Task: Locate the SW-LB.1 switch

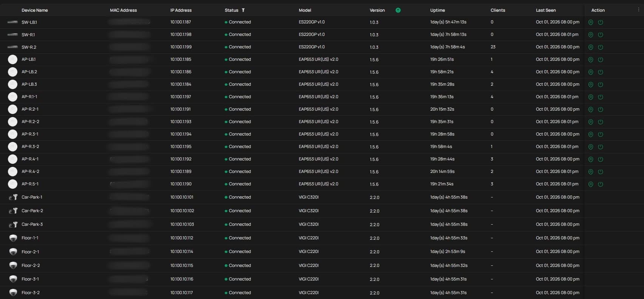Action: pos(591,22)
